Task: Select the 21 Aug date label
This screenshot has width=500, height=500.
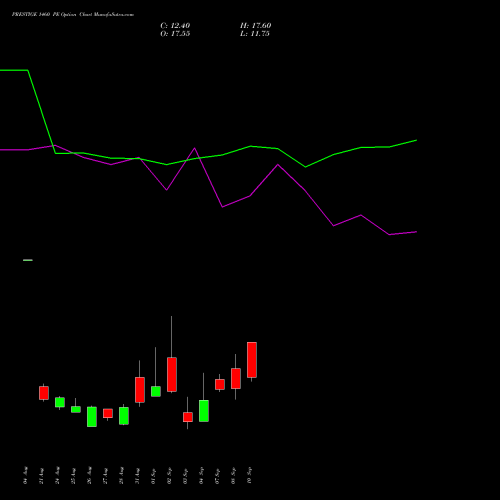Action: click(x=41, y=476)
